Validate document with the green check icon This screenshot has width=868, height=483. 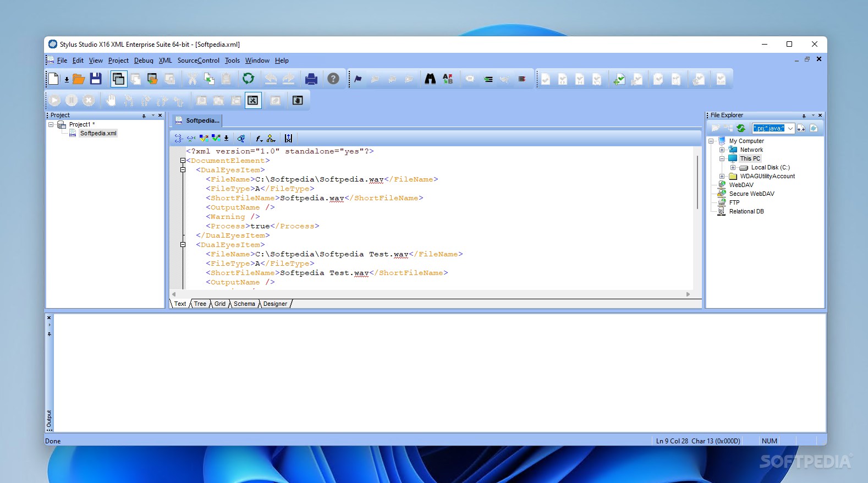click(216, 138)
